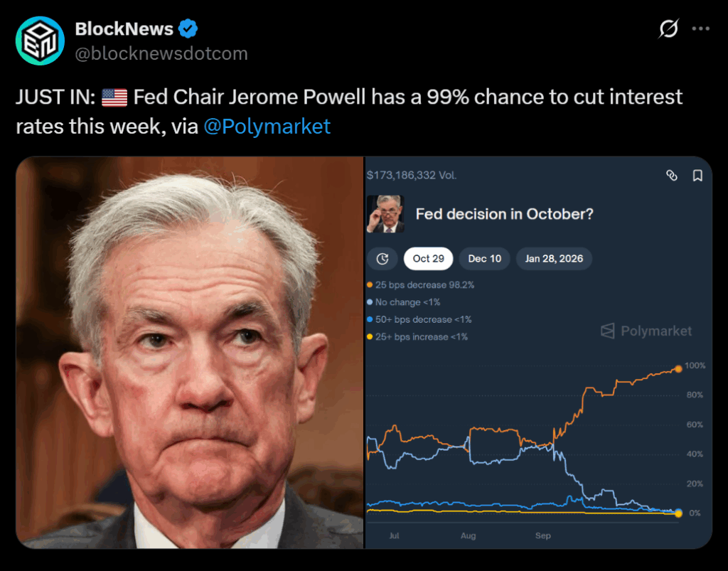The width and height of the screenshot is (728, 571).
Task: Open the @Polymarket mention link
Action: pyautogui.click(x=267, y=127)
